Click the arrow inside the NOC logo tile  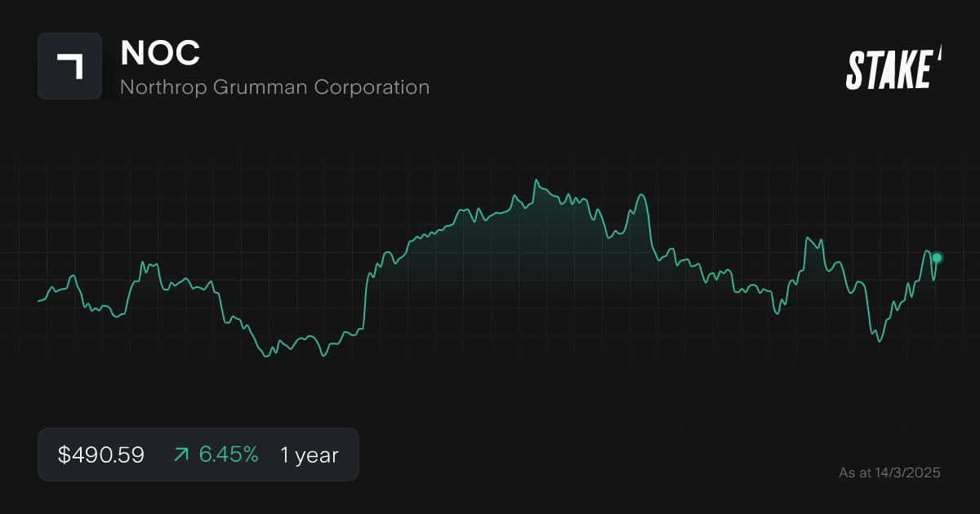click(x=70, y=66)
